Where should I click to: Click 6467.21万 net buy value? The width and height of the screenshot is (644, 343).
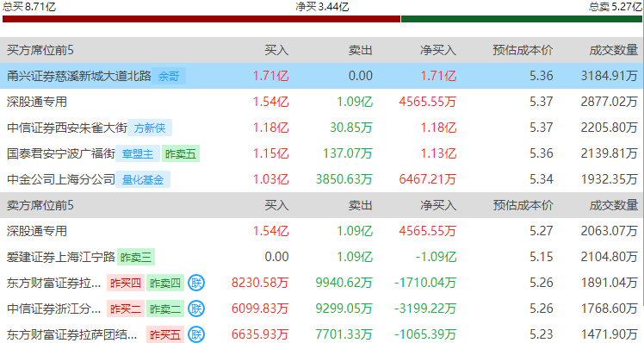point(428,180)
